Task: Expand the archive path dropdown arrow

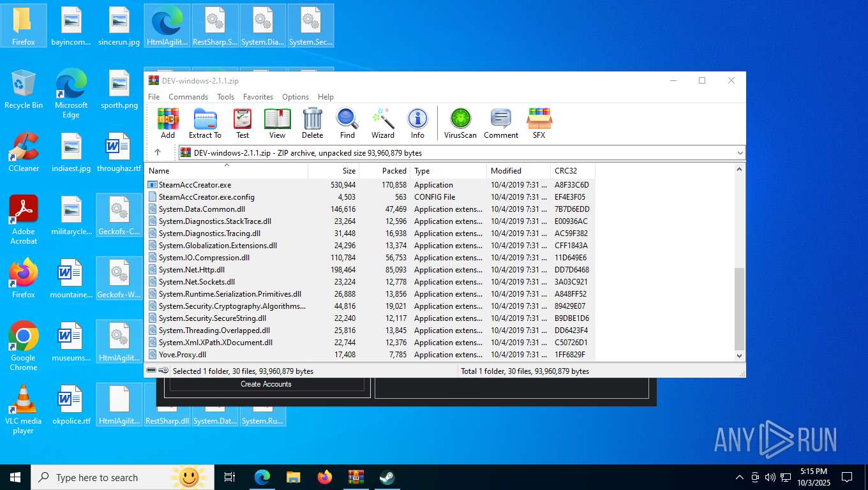Action: click(x=740, y=153)
